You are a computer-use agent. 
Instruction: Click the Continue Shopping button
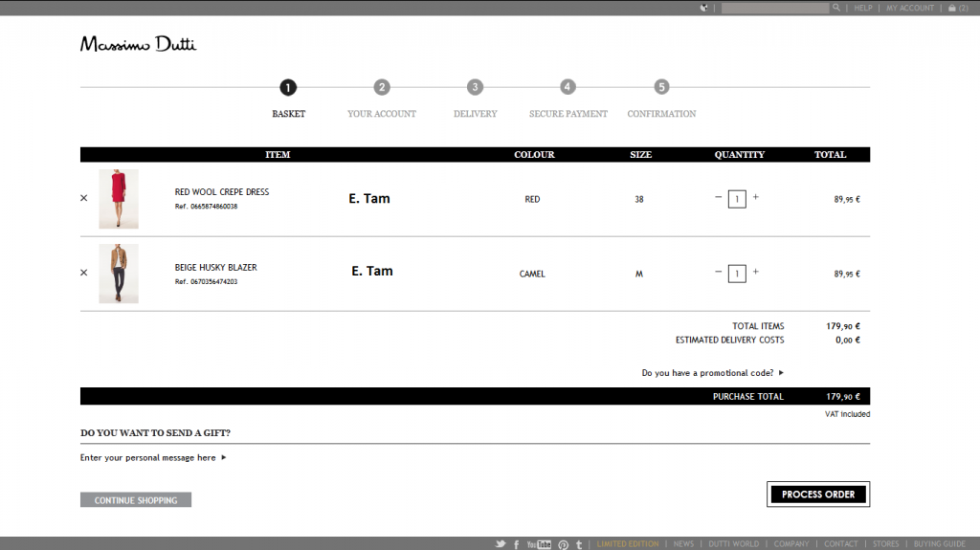coord(136,500)
